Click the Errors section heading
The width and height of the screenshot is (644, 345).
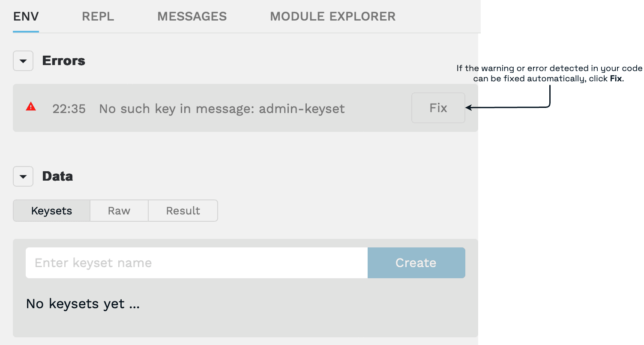tap(64, 61)
